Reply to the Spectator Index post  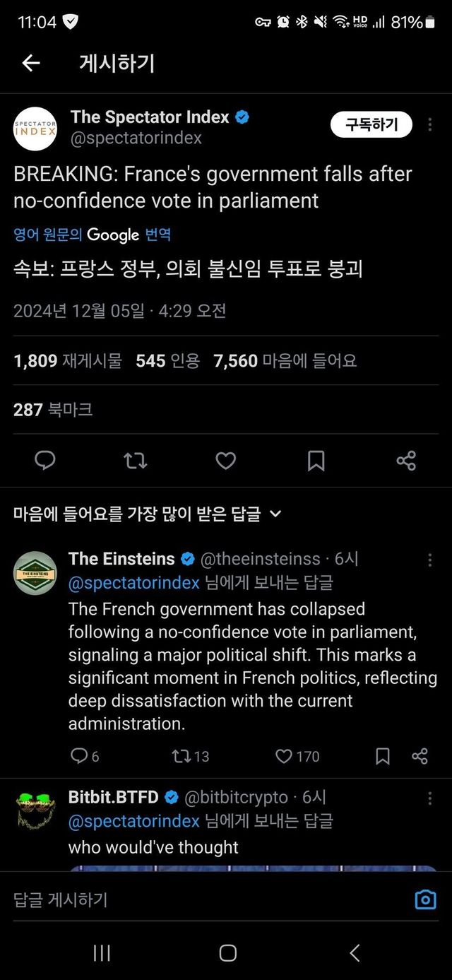(45, 461)
